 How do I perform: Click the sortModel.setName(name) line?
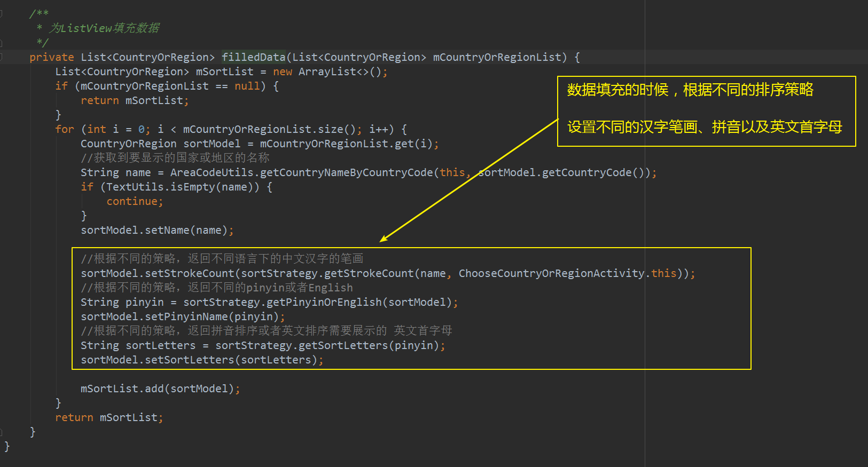tap(157, 230)
